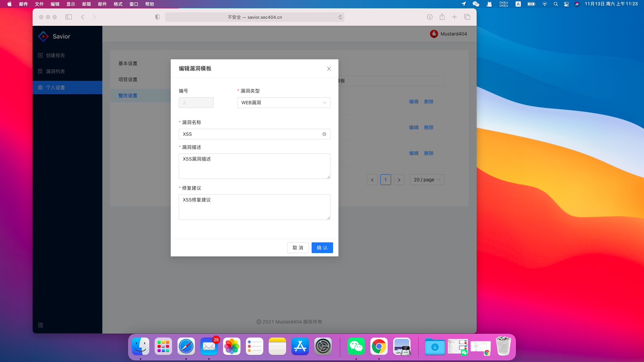
Task: Open Safari's share icon
Action: (442, 17)
